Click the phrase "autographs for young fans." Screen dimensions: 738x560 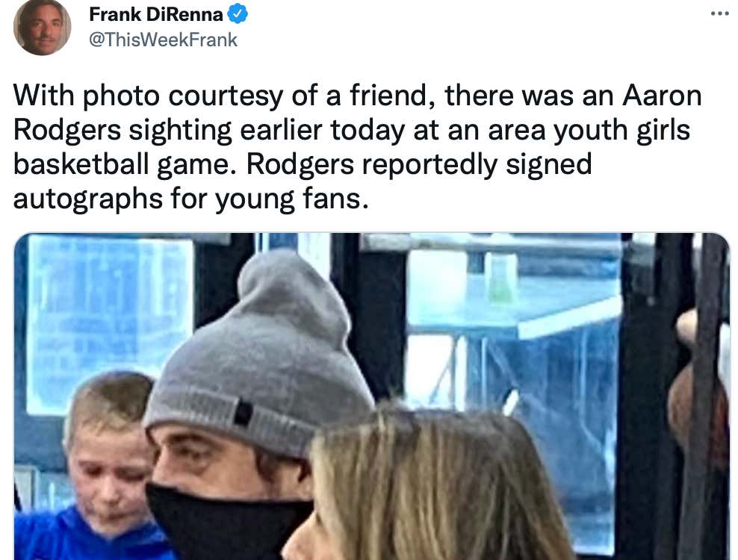coord(190,199)
